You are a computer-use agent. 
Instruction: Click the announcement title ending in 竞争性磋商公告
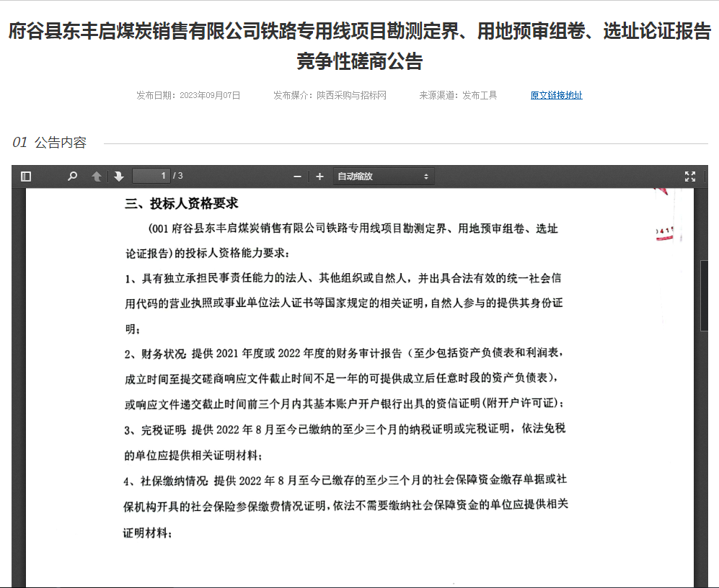click(x=359, y=46)
